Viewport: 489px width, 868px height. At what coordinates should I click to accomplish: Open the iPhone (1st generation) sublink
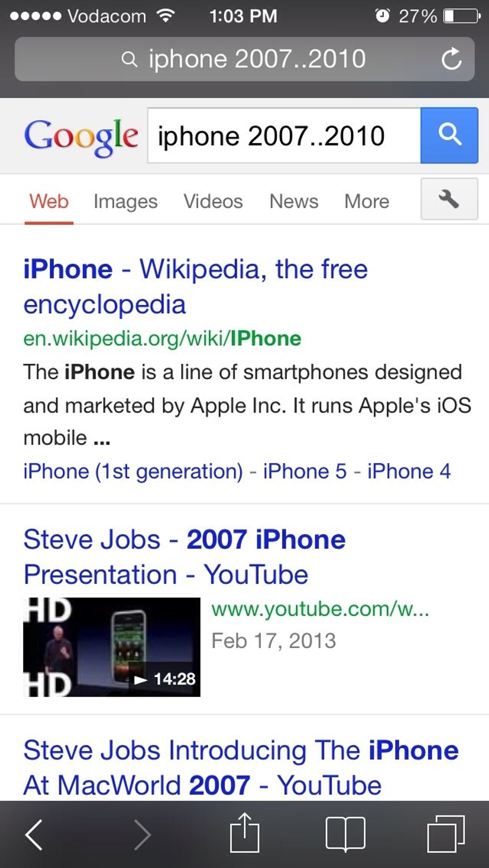133,471
